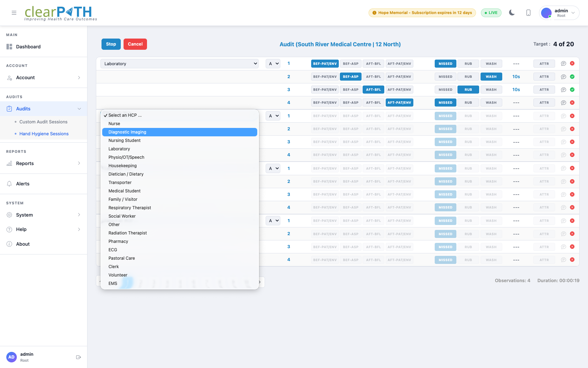Open the Laboratory HCP dropdown

coord(179,63)
